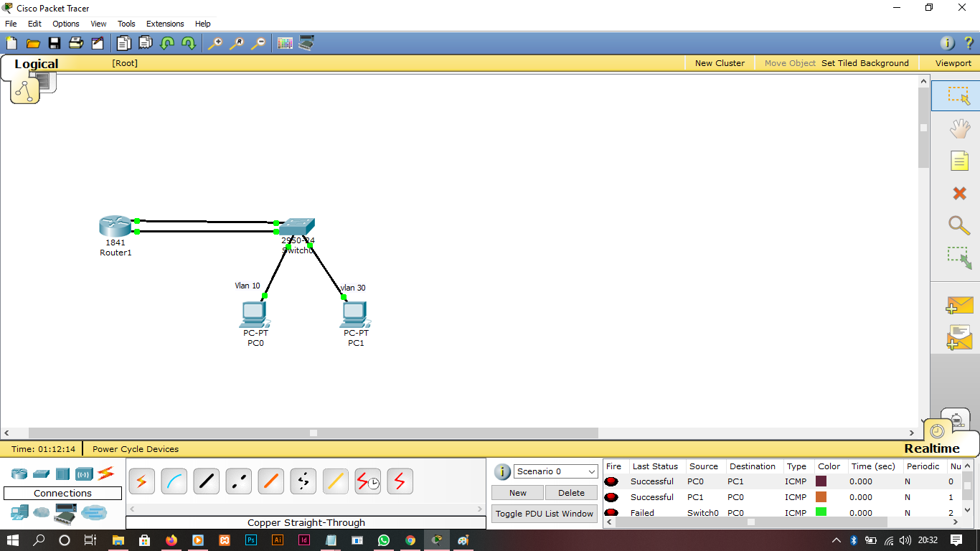Activate the Inspect magnifier tool
The width and height of the screenshot is (980, 551).
[959, 225]
